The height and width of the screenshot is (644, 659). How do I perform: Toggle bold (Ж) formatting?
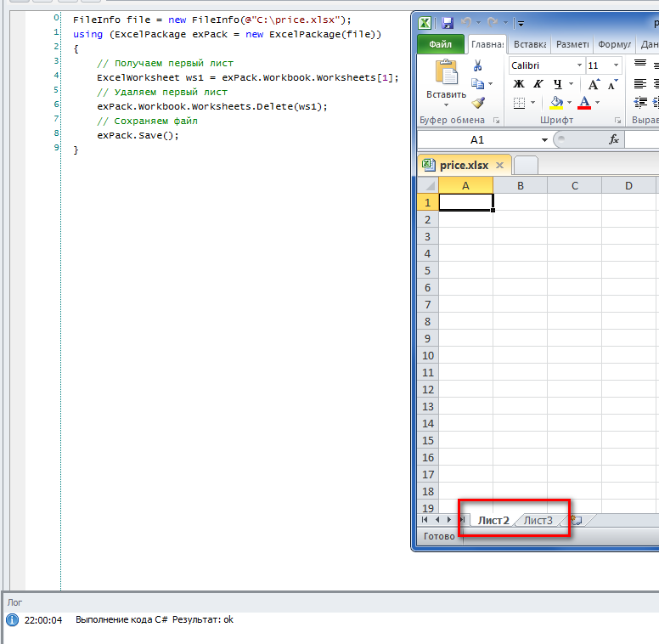click(519, 84)
